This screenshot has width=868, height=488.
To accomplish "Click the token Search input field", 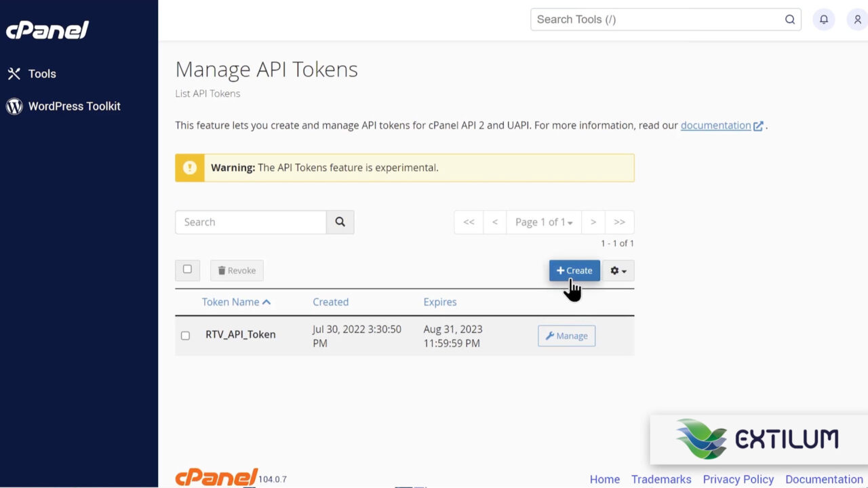I will [x=251, y=222].
